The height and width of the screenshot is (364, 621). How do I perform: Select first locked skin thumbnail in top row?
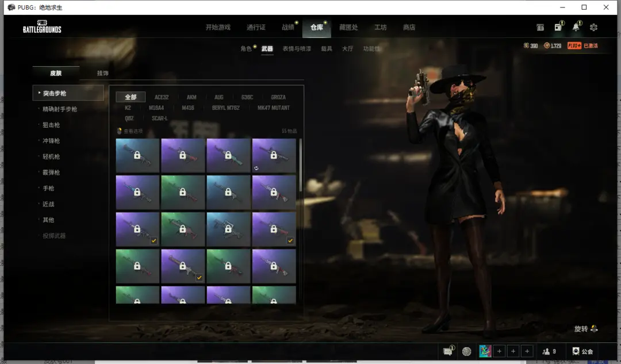coord(137,155)
